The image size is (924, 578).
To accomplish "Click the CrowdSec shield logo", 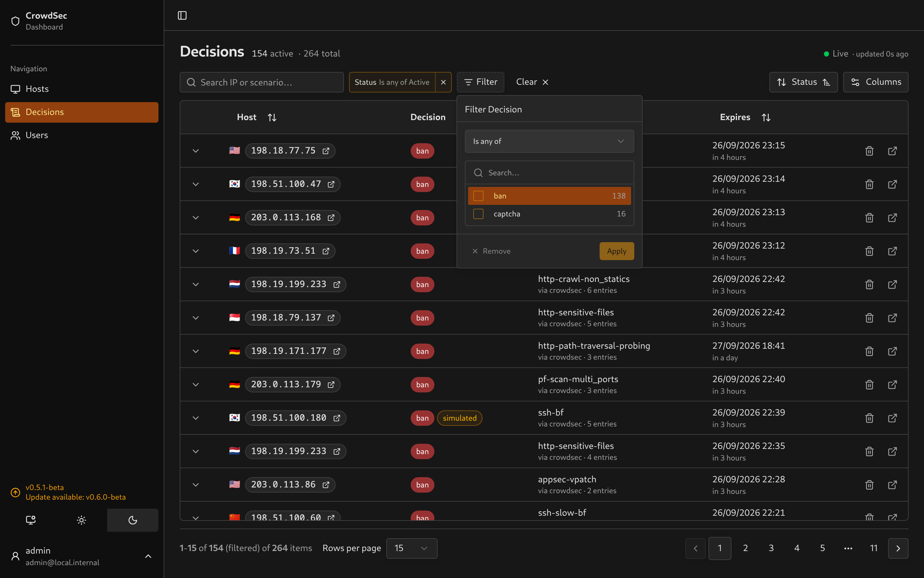I will click(15, 21).
